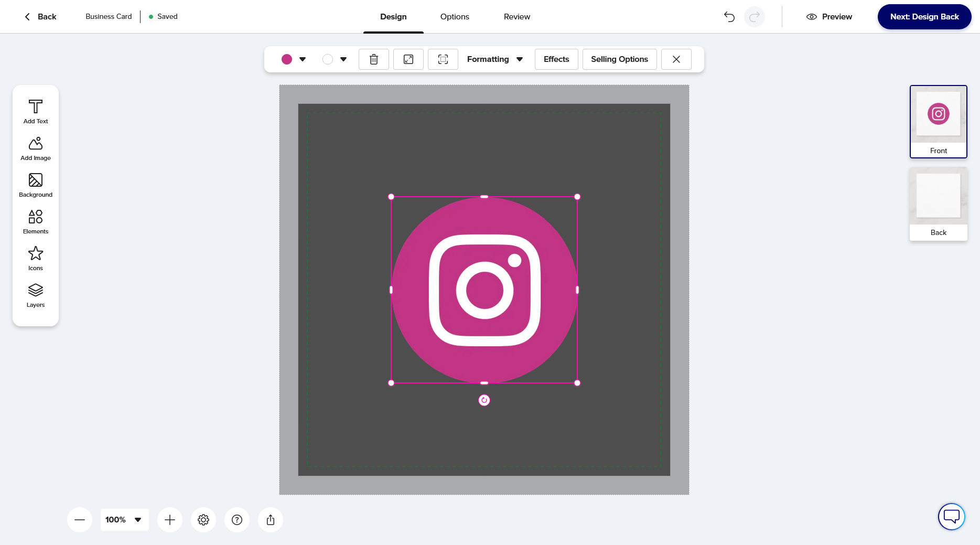Click the back arrow chevron
The image size is (980, 545).
click(27, 17)
